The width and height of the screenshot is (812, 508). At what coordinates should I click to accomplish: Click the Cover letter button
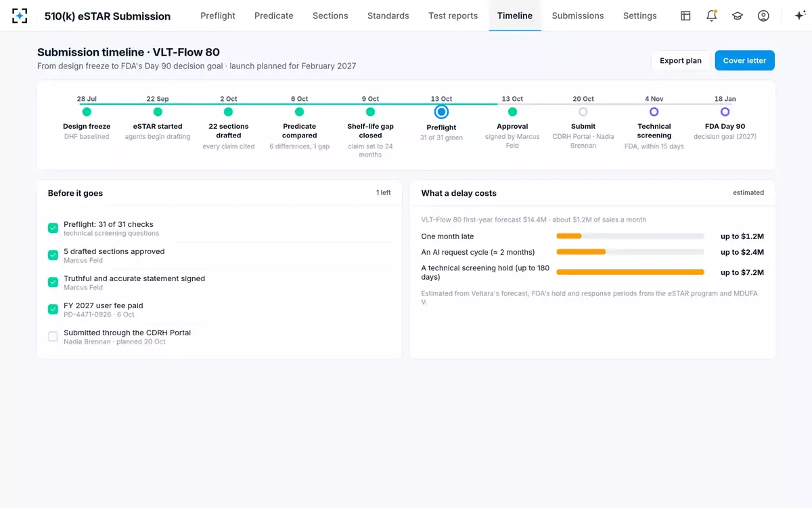(744, 60)
